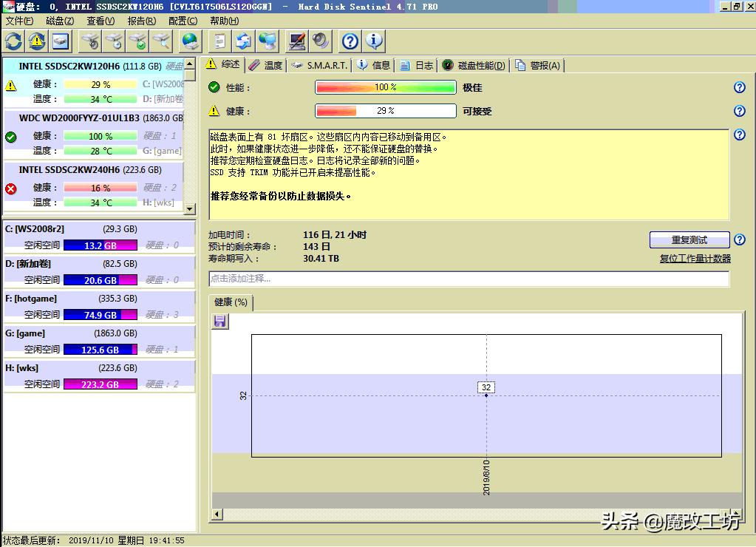
Task: Save the health chart with the floppy icon
Action: (x=220, y=322)
